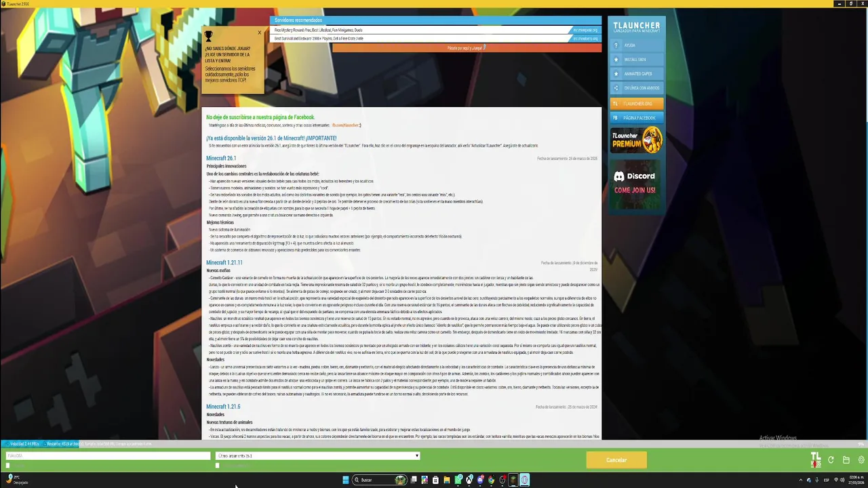
Task: Click the refresh icon in launcher bottom bar
Action: pos(831,460)
